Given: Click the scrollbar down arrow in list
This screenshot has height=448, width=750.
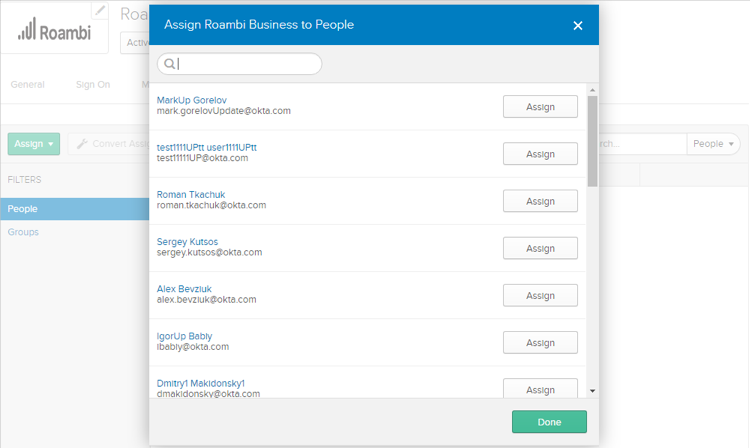Looking at the screenshot, I should coord(592,390).
